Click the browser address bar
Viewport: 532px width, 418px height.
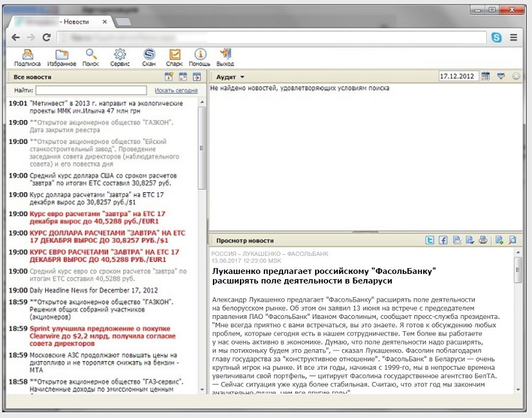pyautogui.click(x=271, y=37)
